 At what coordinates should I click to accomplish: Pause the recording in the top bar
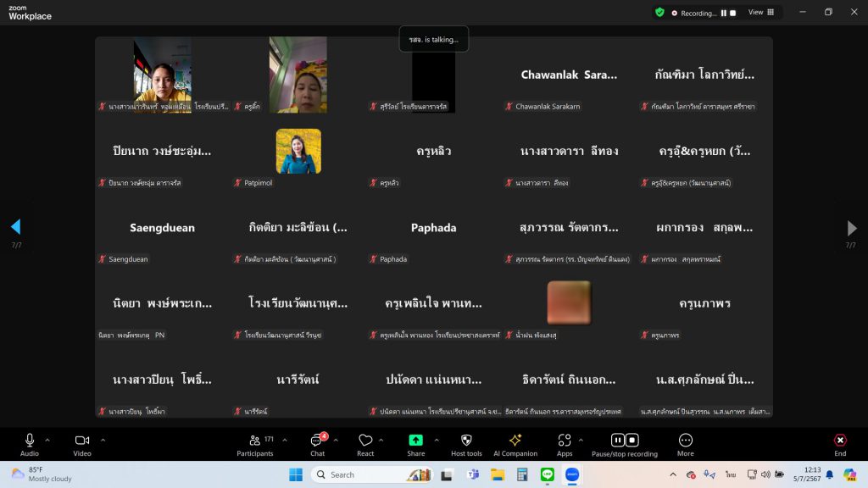pyautogui.click(x=724, y=13)
